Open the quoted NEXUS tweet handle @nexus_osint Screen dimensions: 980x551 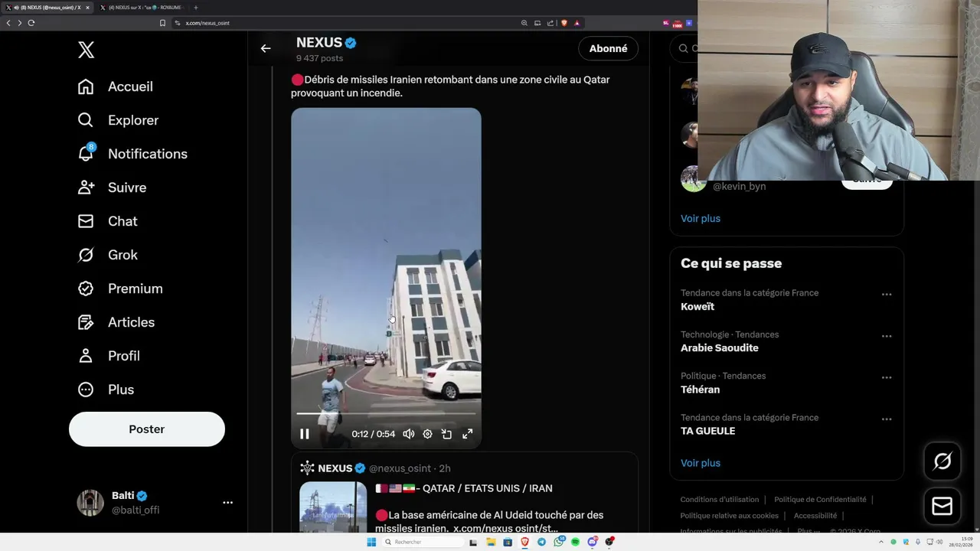tap(400, 468)
